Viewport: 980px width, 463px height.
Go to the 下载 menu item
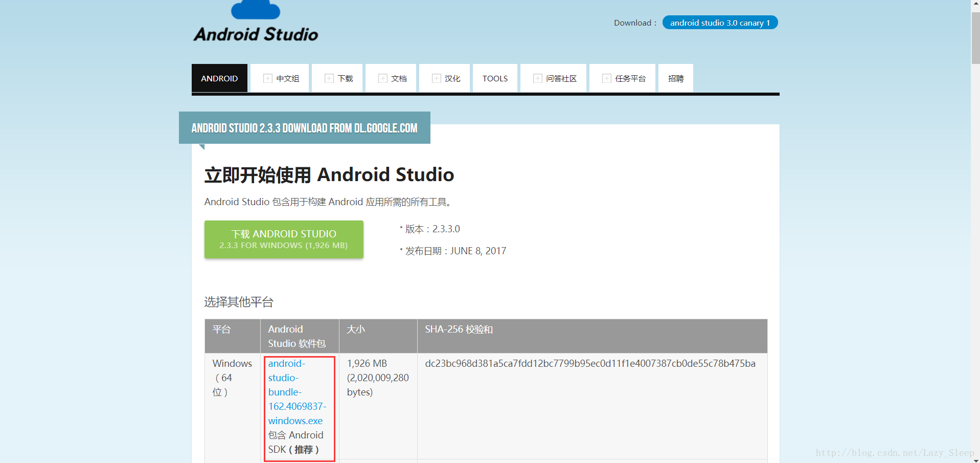click(x=337, y=78)
